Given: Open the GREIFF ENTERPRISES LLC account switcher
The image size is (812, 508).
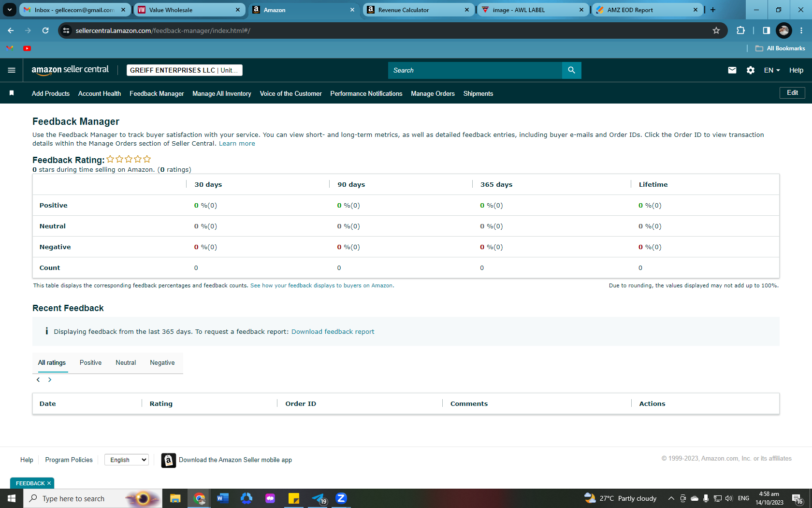Looking at the screenshot, I should pyautogui.click(x=185, y=70).
